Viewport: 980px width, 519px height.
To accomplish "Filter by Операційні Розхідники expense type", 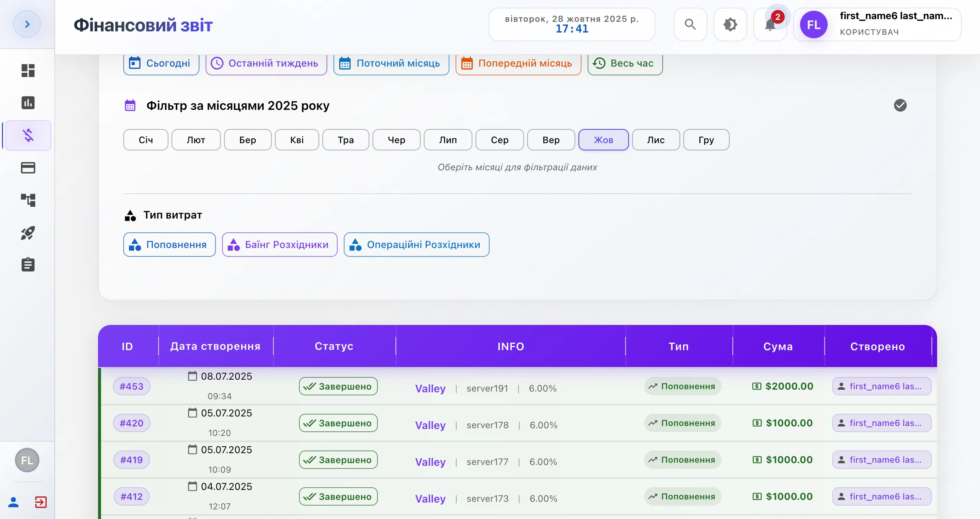I will point(416,245).
